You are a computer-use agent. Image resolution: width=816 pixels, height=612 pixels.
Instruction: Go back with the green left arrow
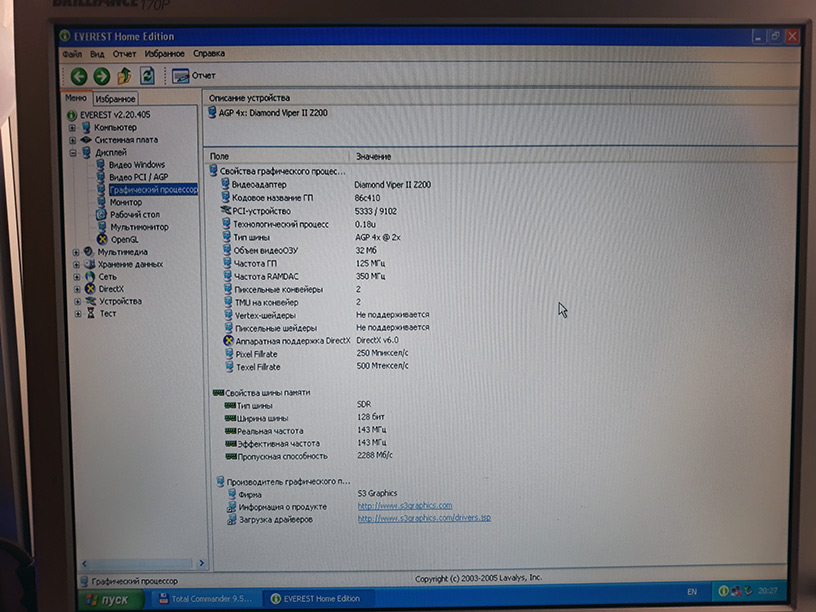click(79, 76)
